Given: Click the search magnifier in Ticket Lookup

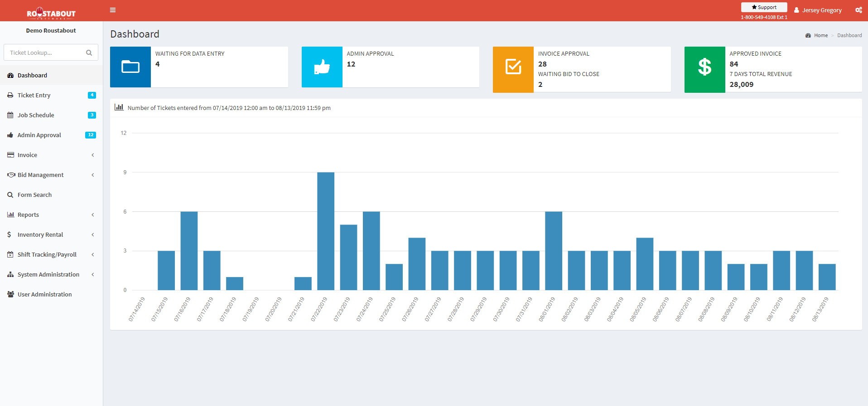Looking at the screenshot, I should [89, 53].
